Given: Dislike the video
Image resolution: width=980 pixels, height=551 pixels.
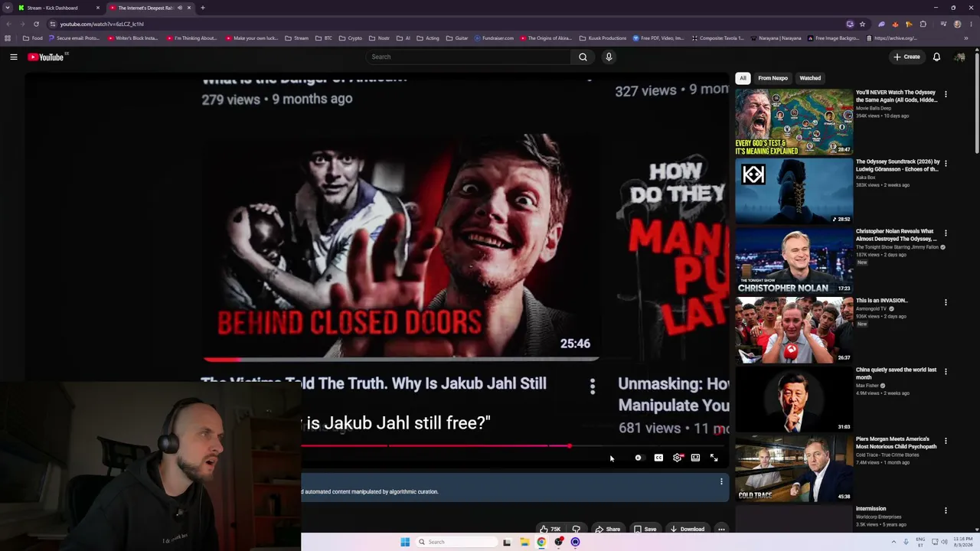Looking at the screenshot, I should point(576,529).
